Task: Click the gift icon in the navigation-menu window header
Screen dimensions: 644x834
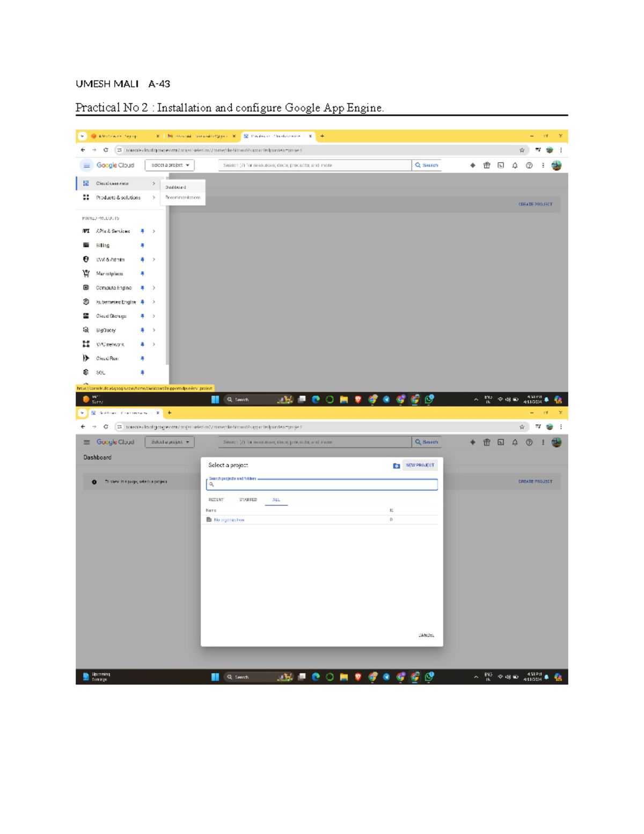Action: pyautogui.click(x=487, y=165)
